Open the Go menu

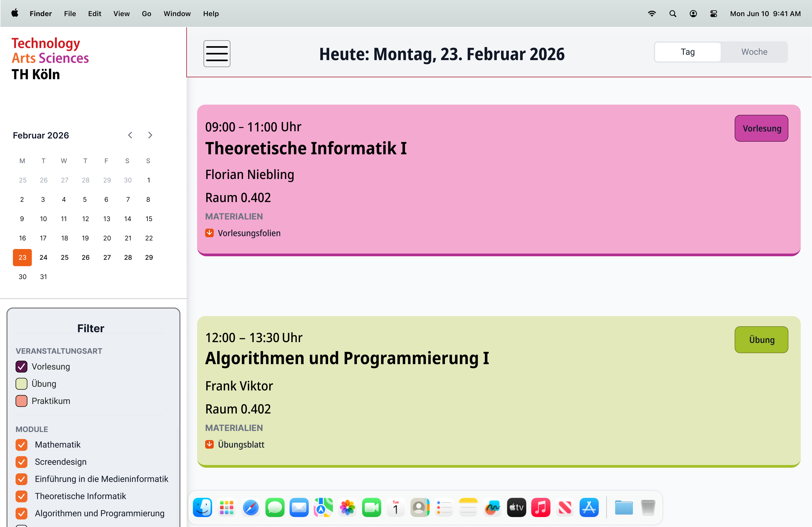(146, 14)
